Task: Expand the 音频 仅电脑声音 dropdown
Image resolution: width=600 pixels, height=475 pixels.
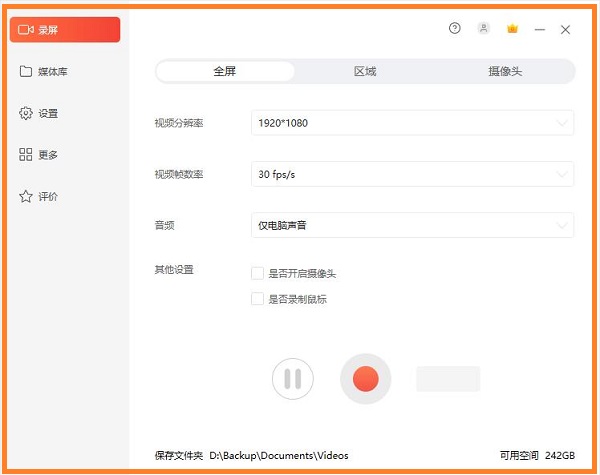Action: pos(411,225)
